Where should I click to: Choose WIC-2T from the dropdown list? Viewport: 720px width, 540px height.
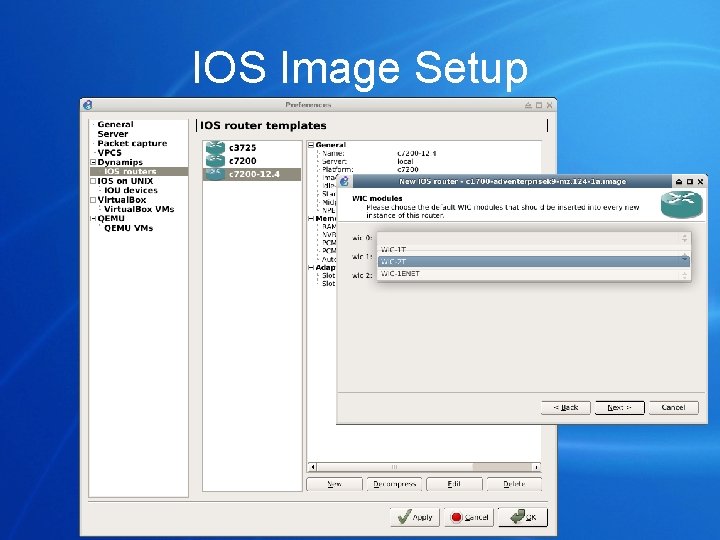(533, 261)
